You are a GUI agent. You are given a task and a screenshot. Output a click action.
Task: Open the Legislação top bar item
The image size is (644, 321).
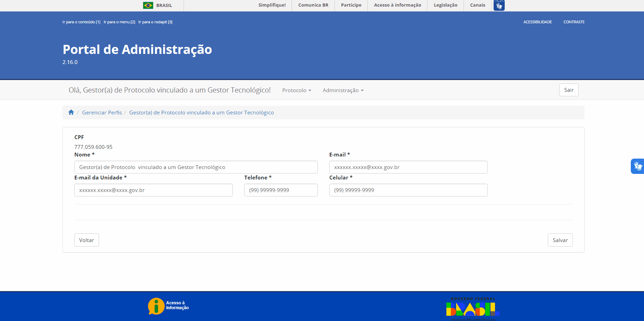coord(445,5)
